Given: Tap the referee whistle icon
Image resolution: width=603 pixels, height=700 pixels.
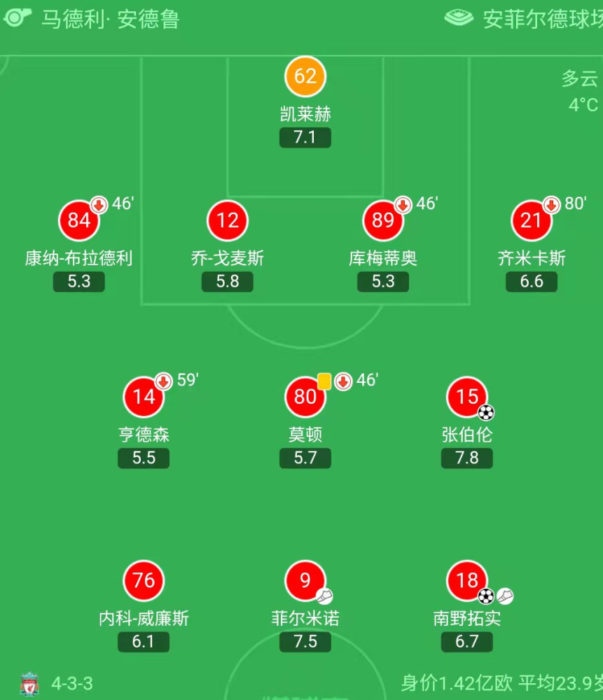Looking at the screenshot, I should (17, 18).
